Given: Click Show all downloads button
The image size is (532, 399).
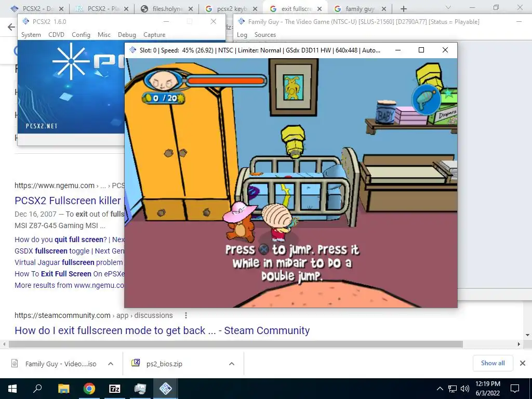Looking at the screenshot, I should [x=493, y=363].
